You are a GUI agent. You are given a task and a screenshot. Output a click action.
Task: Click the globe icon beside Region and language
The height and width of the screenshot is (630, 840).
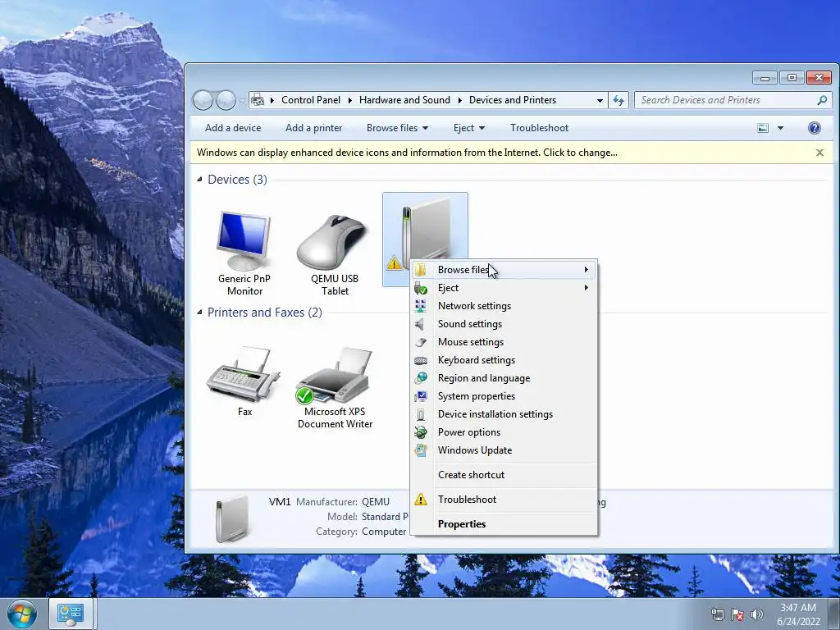(x=421, y=378)
